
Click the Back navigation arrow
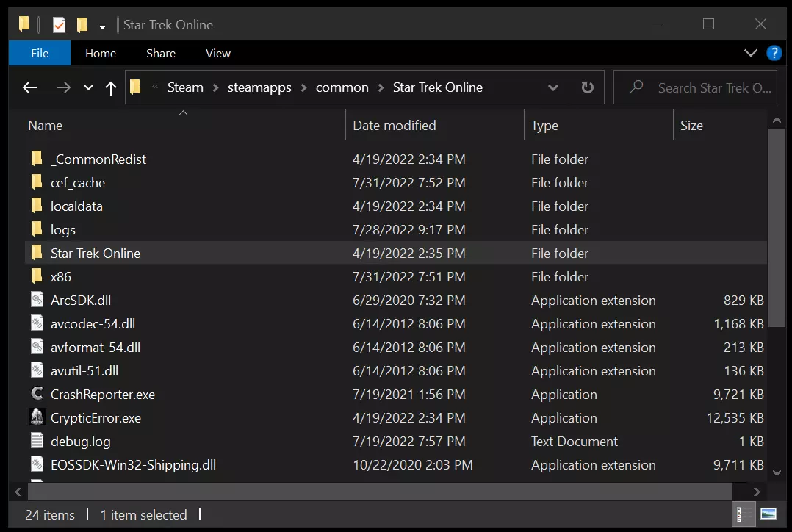pyautogui.click(x=29, y=88)
